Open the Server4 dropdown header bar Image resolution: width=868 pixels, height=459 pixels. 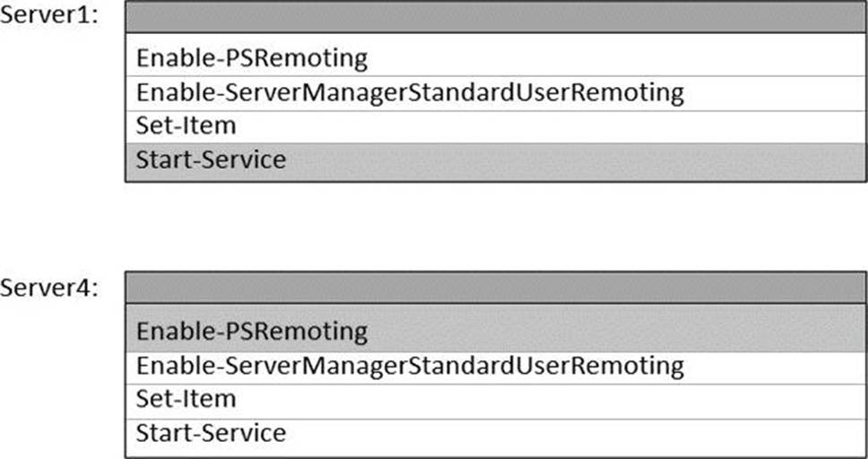(x=495, y=288)
